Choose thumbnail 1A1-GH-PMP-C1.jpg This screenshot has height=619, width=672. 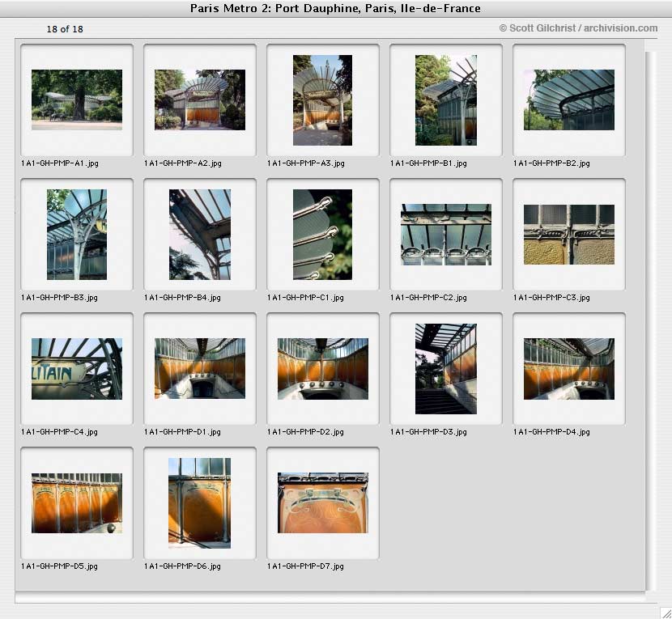click(x=323, y=235)
